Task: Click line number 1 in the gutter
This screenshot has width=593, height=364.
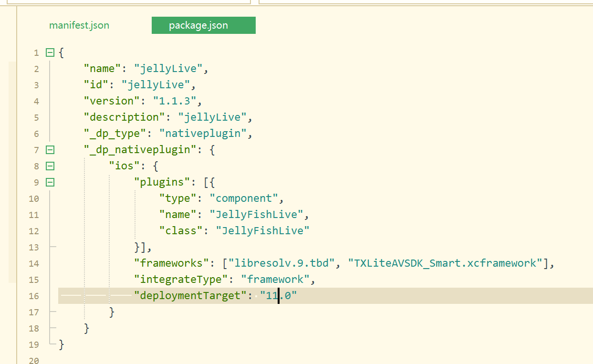Action: 36,52
